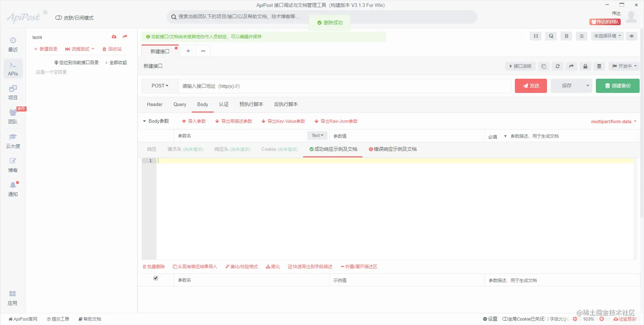
Task: Click 从现有响应结果导入 link
Action: click(195, 267)
